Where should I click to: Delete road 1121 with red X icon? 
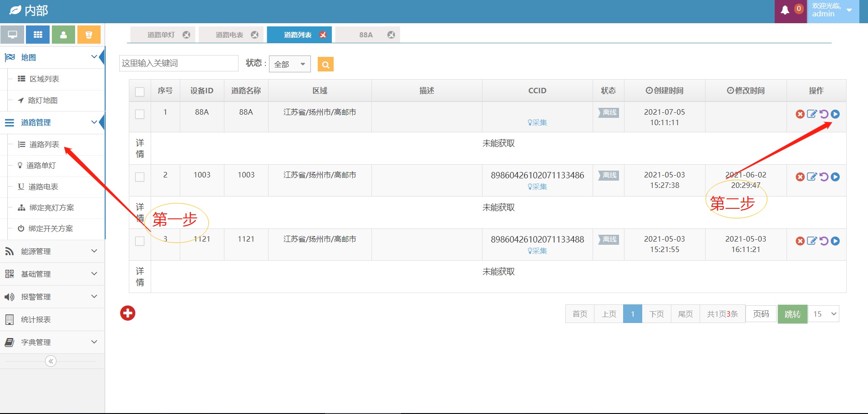800,241
